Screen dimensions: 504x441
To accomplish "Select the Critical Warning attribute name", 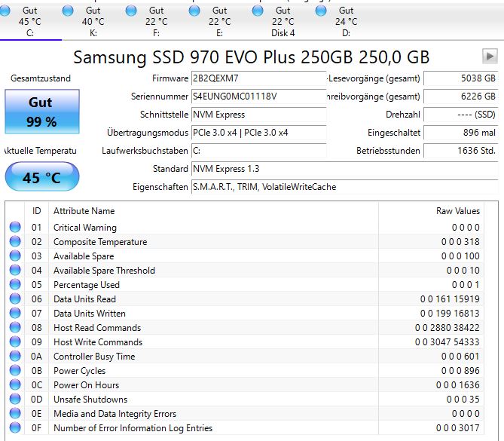I will [x=85, y=228].
